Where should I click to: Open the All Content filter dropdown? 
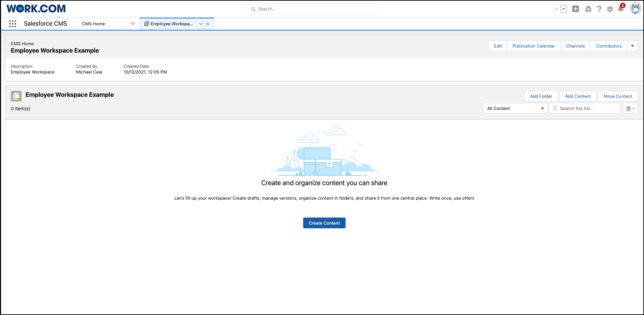point(515,108)
